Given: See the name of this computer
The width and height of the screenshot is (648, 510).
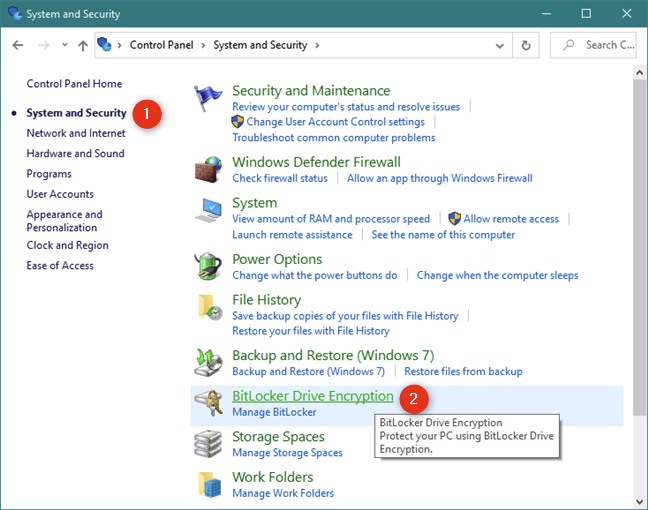Looking at the screenshot, I should (443, 235).
